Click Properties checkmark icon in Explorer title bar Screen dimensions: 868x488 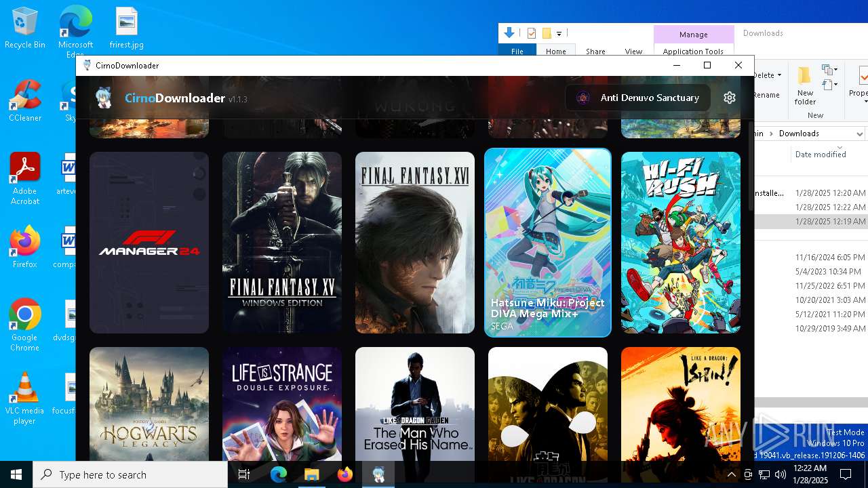[x=532, y=33]
